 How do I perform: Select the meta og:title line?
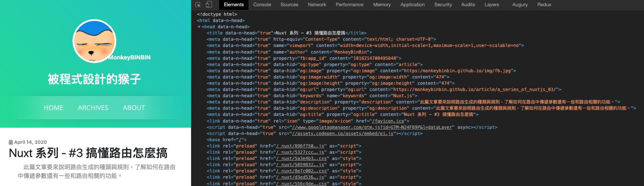(342, 114)
